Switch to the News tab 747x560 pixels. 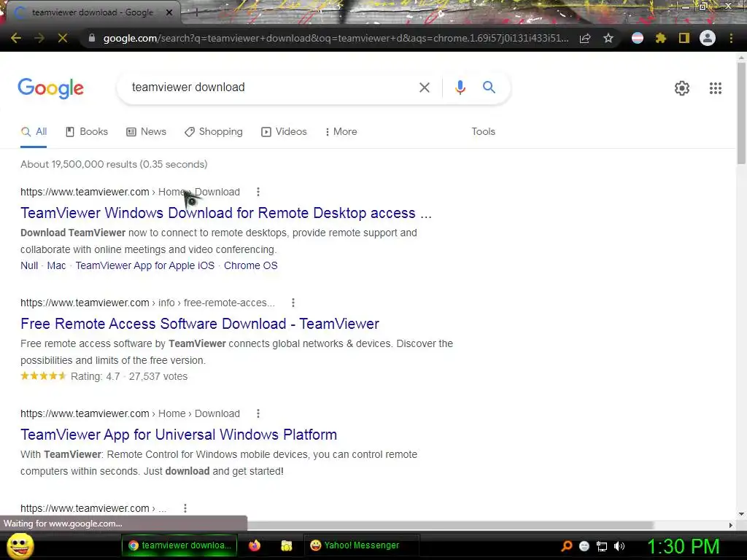point(146,132)
